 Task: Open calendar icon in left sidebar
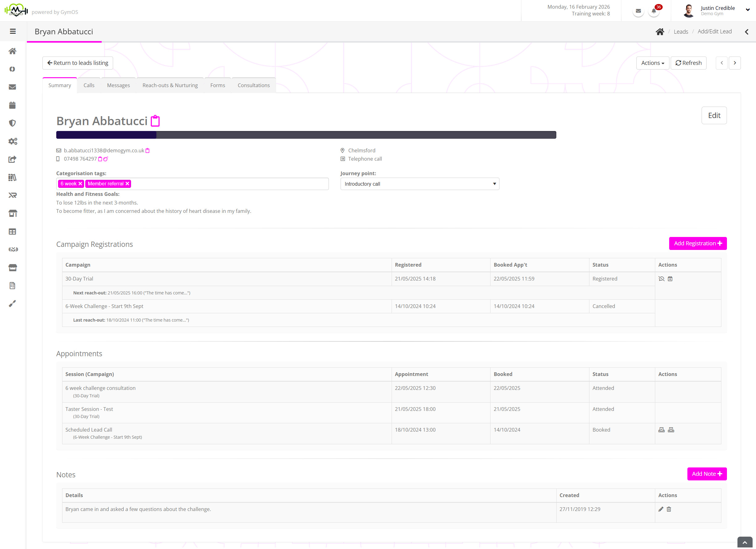click(12, 105)
